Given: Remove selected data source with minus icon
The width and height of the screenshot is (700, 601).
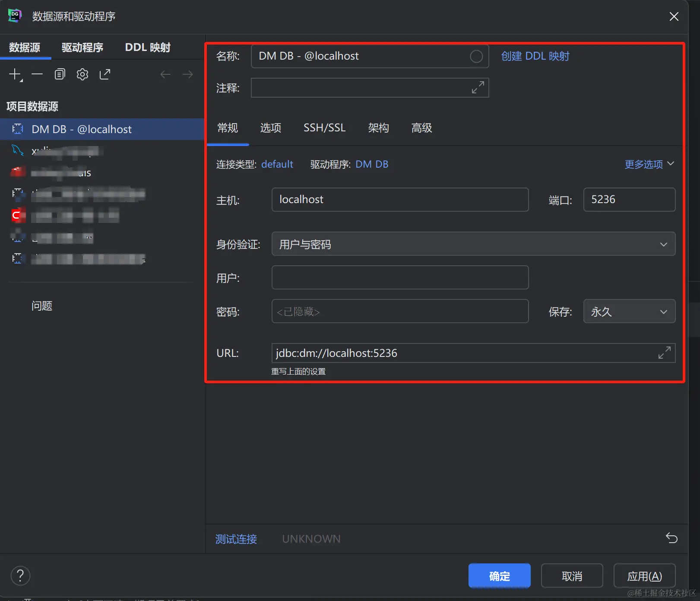Looking at the screenshot, I should [37, 74].
